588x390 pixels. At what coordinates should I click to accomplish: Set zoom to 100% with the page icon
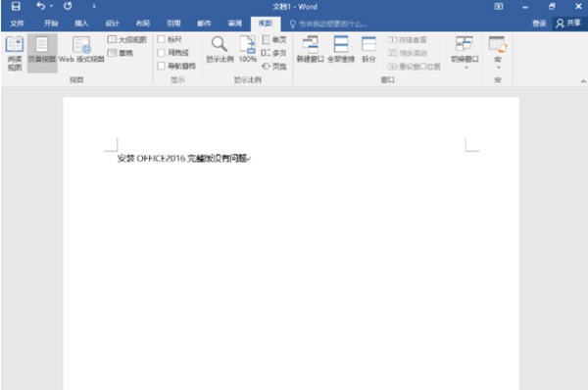[x=248, y=50]
